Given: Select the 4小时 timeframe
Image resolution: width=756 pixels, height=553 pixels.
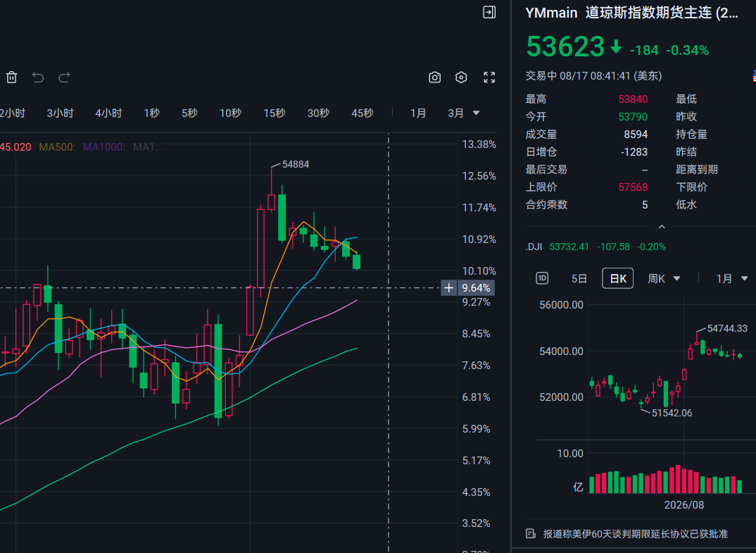Looking at the screenshot, I should pyautogui.click(x=108, y=113).
